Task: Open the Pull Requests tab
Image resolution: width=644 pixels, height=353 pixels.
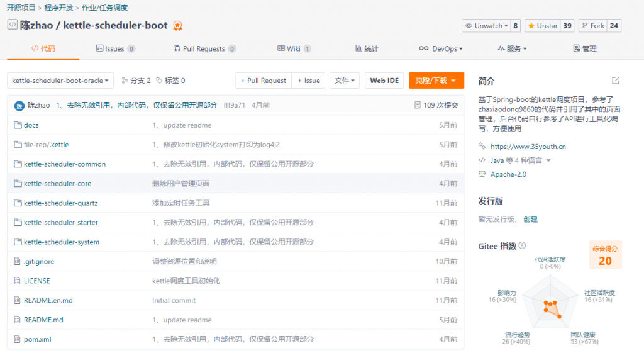Action: point(204,48)
